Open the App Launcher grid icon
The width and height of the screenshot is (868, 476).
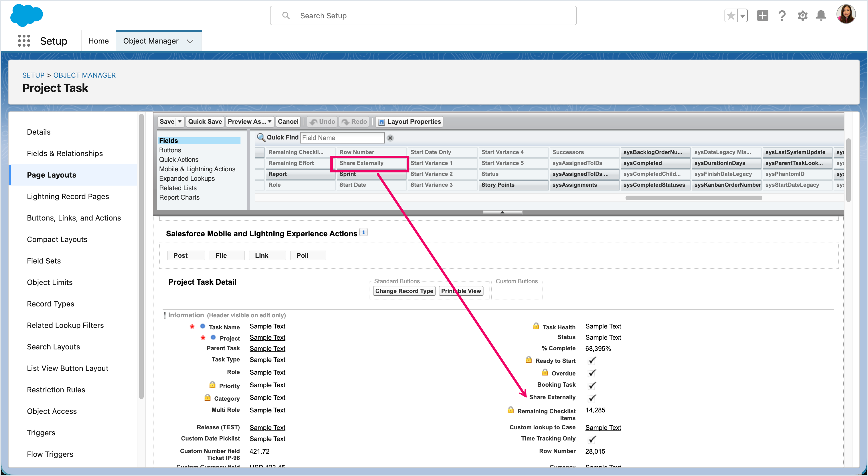24,41
